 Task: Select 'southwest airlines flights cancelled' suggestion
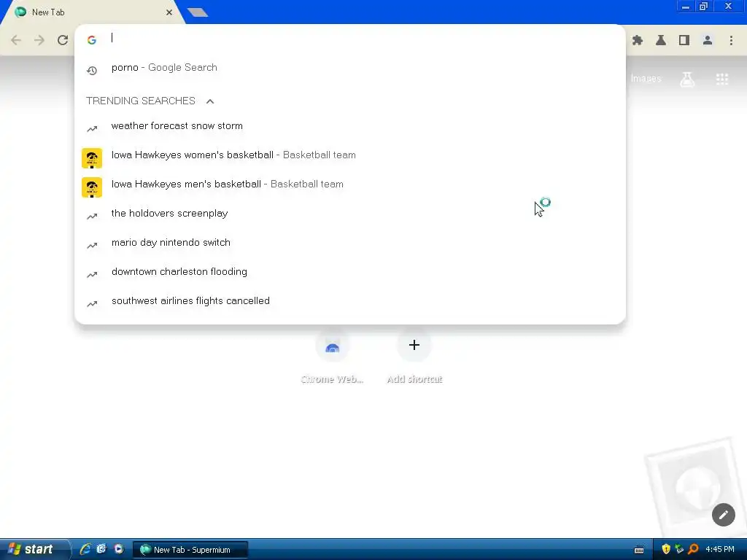pyautogui.click(x=350, y=301)
